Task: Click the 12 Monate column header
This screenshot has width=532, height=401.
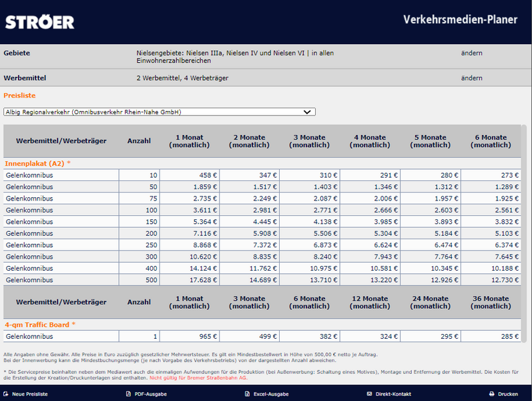Action: tap(370, 303)
